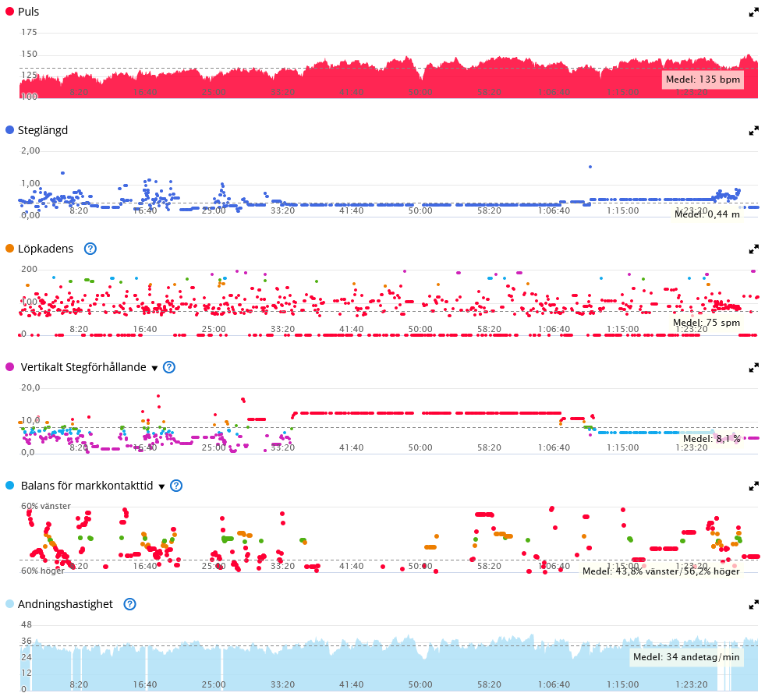Screen dimensions: 772x700
Task: Click the '60% vänster' axis label
Action: [46, 506]
